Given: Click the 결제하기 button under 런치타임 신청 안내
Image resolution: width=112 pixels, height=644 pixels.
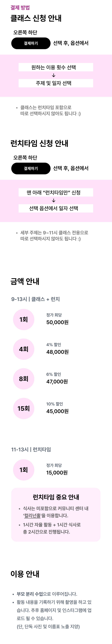Looking at the screenshot, I should pyautogui.click(x=31, y=168).
